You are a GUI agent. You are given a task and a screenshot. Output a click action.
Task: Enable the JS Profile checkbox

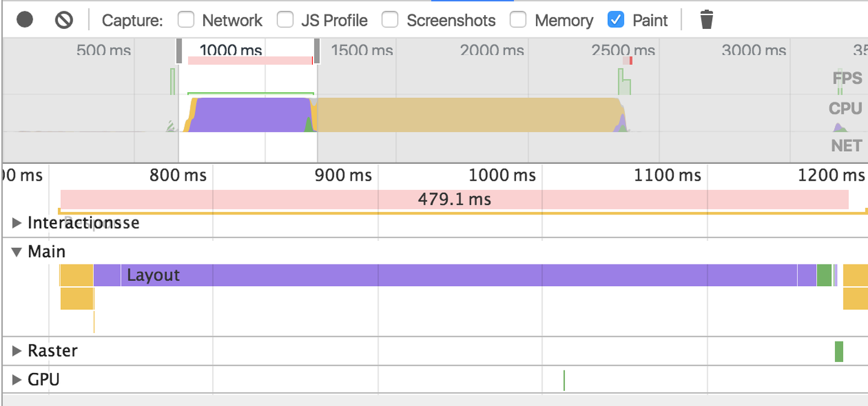tap(285, 20)
